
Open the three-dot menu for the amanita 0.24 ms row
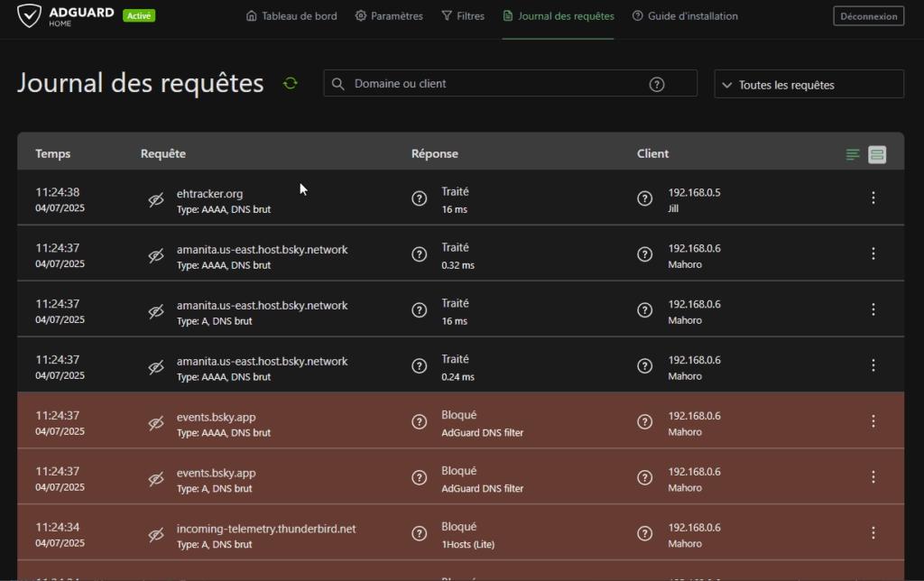coord(873,366)
